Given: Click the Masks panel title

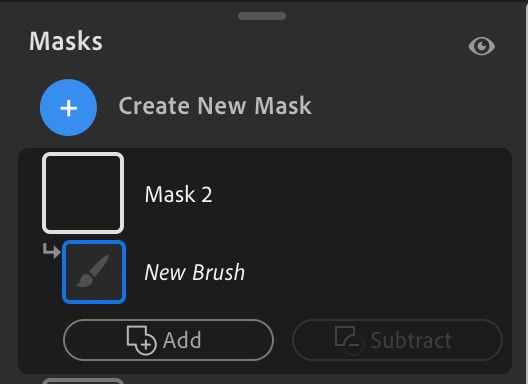Looking at the screenshot, I should point(66,41).
